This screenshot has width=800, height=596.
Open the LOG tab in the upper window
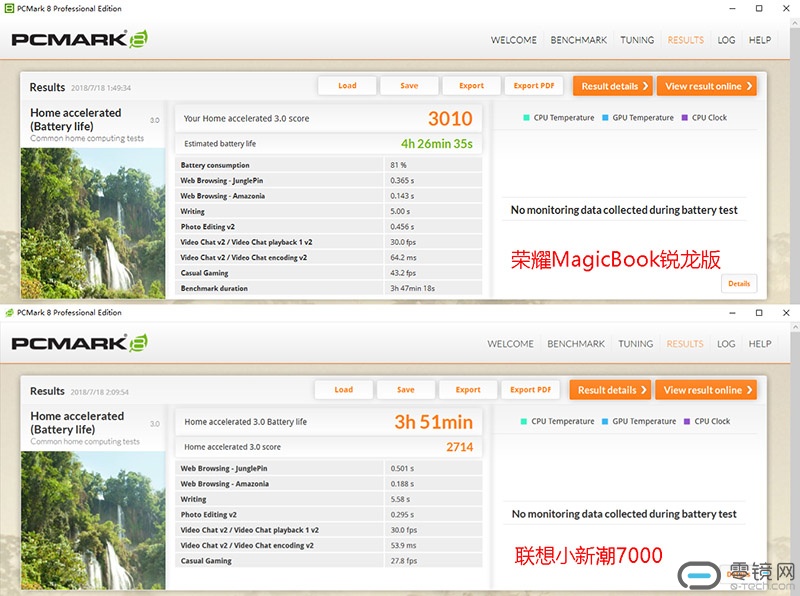click(726, 40)
